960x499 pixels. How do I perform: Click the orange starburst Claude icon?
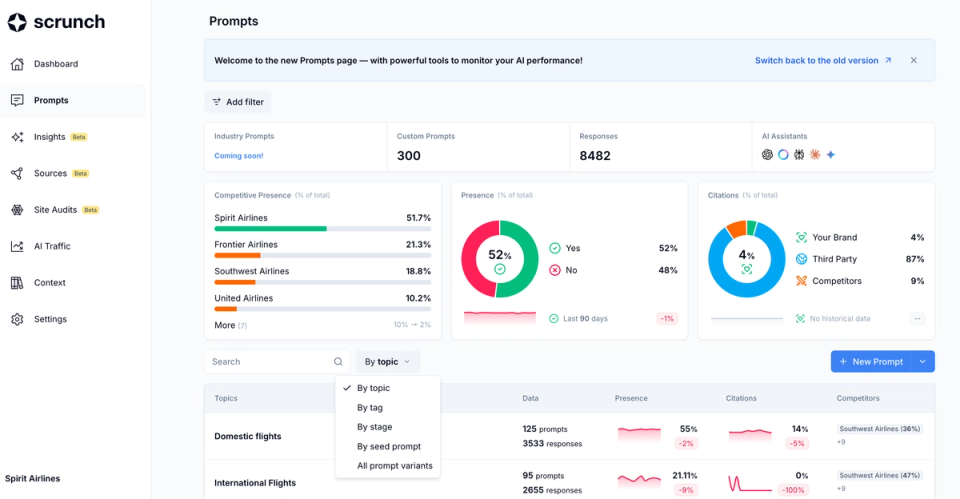coord(815,155)
